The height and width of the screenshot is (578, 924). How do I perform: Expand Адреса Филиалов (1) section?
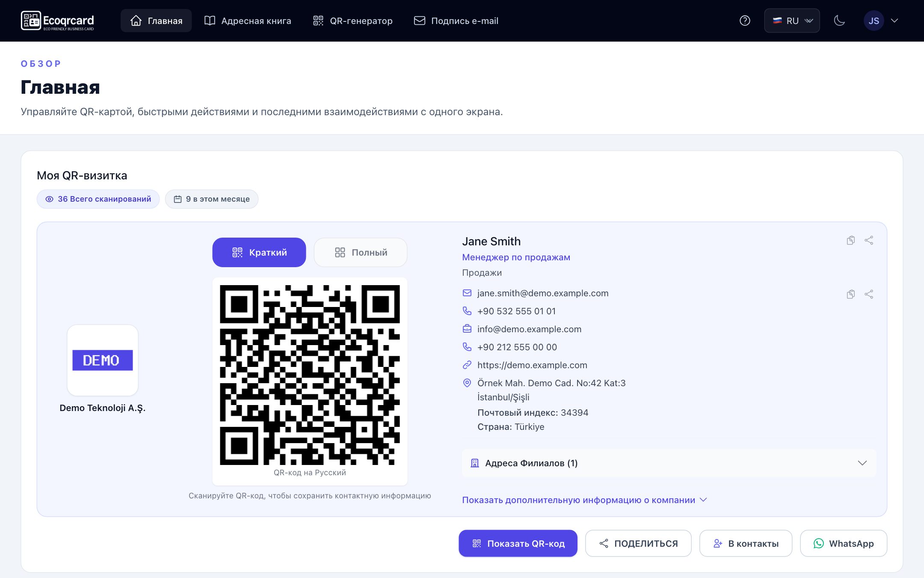pyautogui.click(x=669, y=463)
